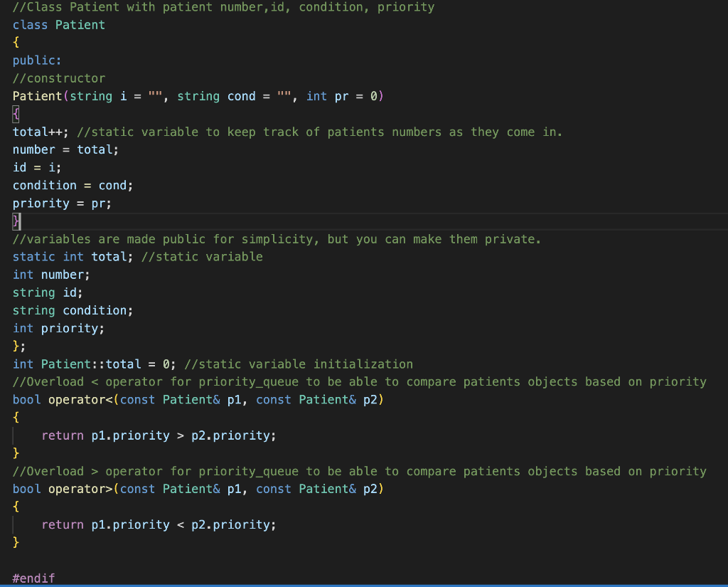Click the highlighted closing brace line with cursor
The height and width of the screenshot is (587, 728).
pos(15,221)
